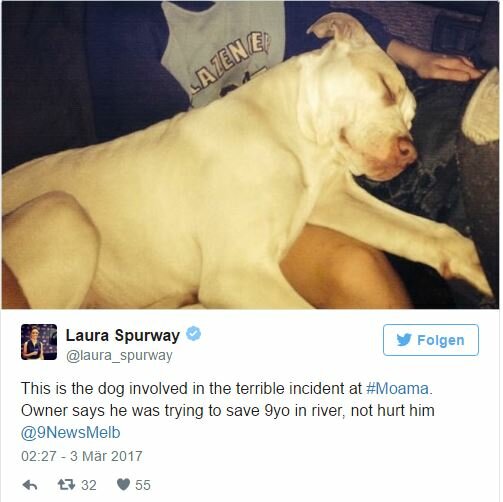Image resolution: width=503 pixels, height=502 pixels.
Task: Enlarge the white dog photo
Action: tap(250, 154)
